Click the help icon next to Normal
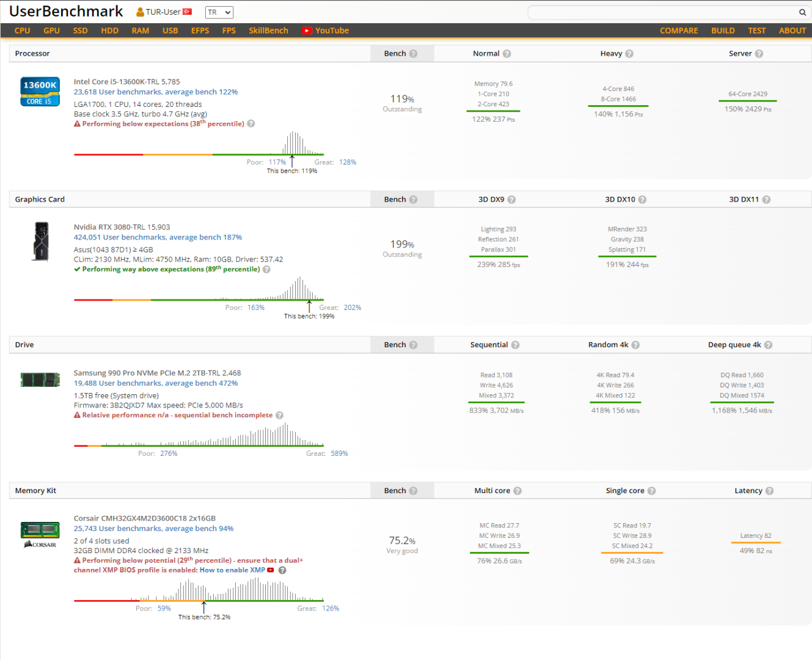This screenshot has width=812, height=660. tap(507, 54)
